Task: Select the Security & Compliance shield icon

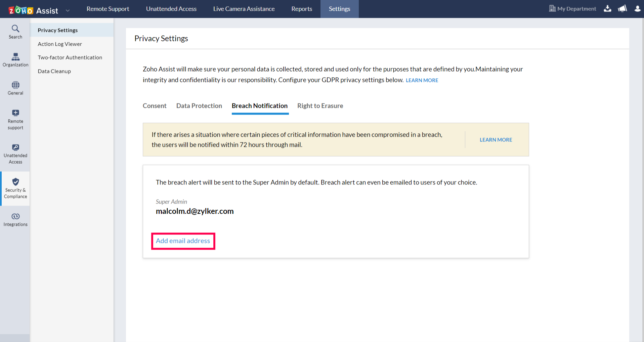Action: [15, 188]
